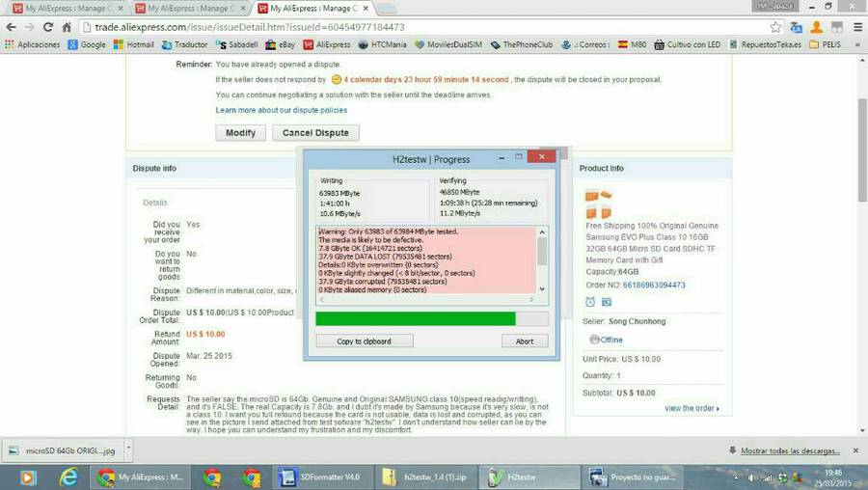Click Copy to clipboard in H2testw
This screenshot has height=490, width=868.
365,341
